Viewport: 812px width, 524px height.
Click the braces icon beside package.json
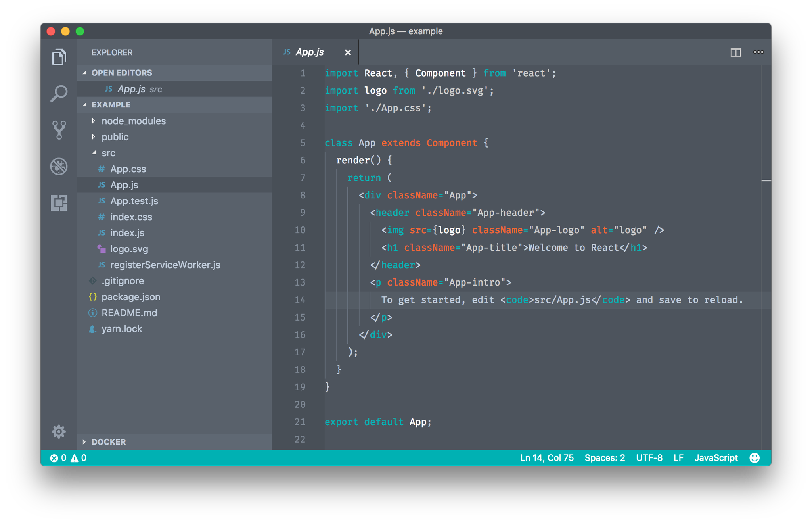(x=93, y=297)
